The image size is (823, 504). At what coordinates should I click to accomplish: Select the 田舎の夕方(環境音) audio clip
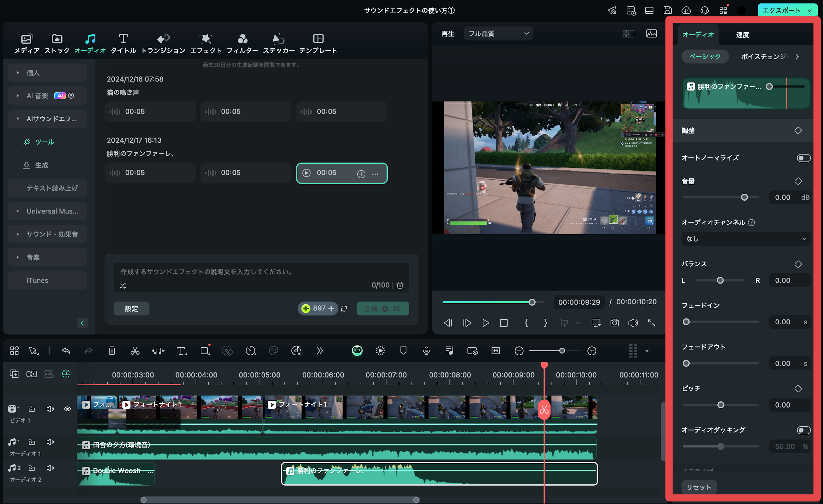click(x=336, y=448)
